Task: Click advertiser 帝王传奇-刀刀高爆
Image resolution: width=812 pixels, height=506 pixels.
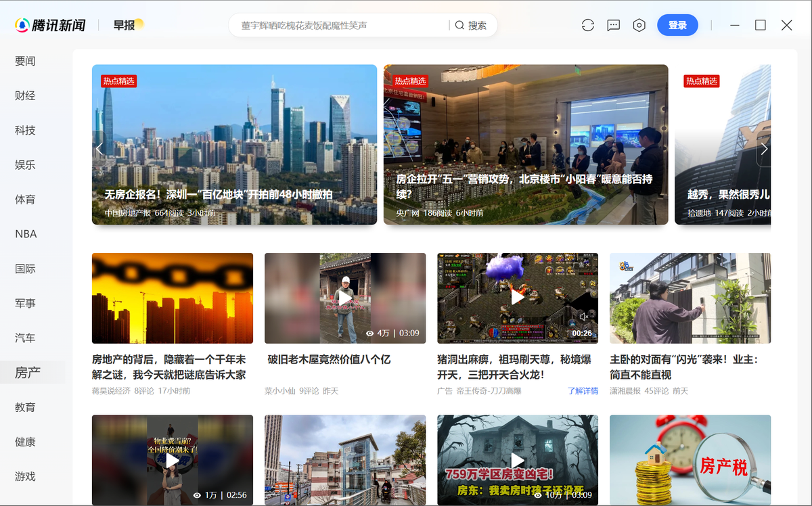Action: point(489,391)
